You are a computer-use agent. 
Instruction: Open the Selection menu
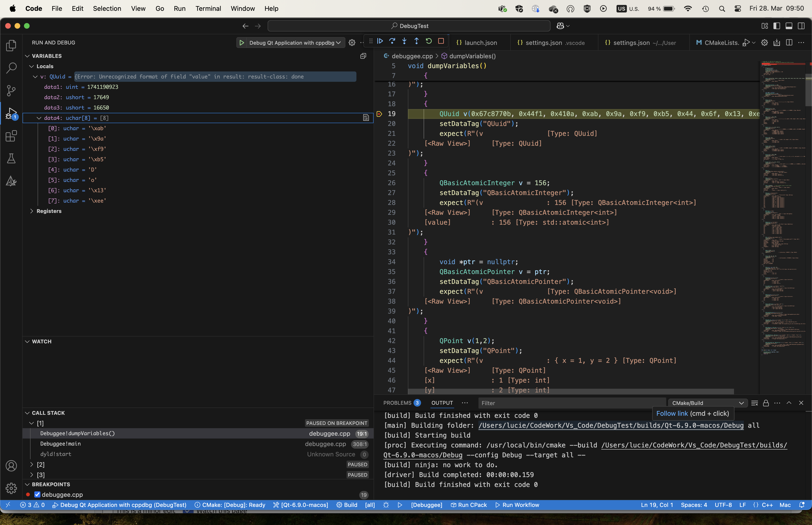click(107, 8)
